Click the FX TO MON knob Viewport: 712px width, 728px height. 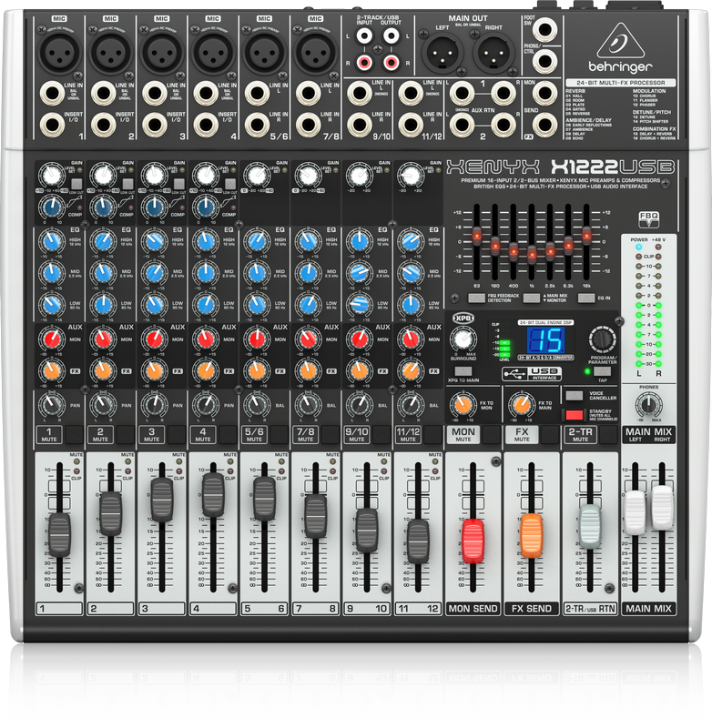point(463,405)
